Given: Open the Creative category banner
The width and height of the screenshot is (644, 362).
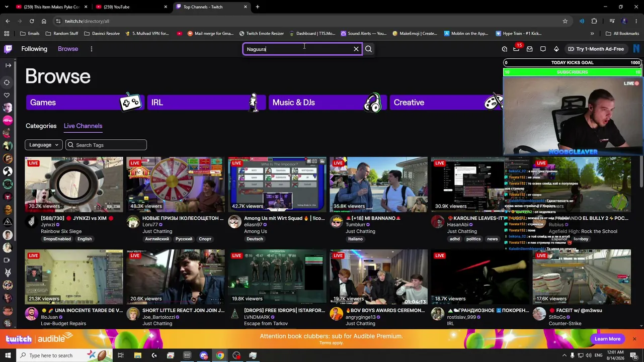Looking at the screenshot, I should coord(446,103).
